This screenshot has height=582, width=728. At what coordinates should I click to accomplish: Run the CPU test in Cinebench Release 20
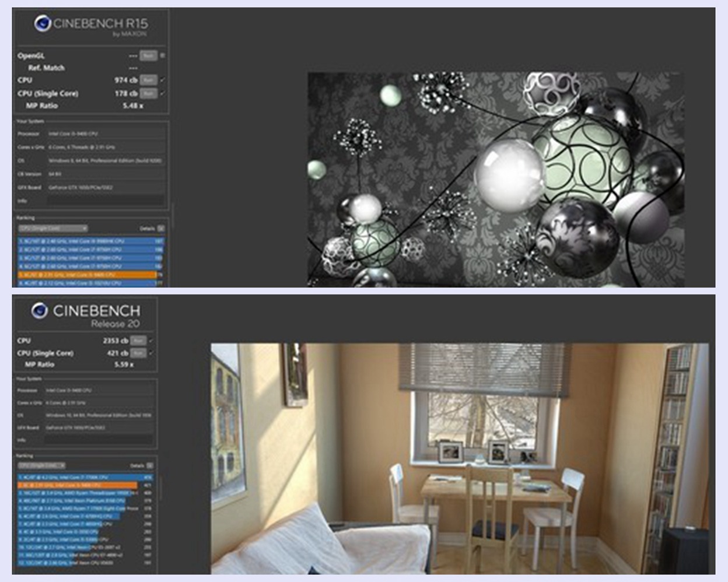click(x=138, y=341)
